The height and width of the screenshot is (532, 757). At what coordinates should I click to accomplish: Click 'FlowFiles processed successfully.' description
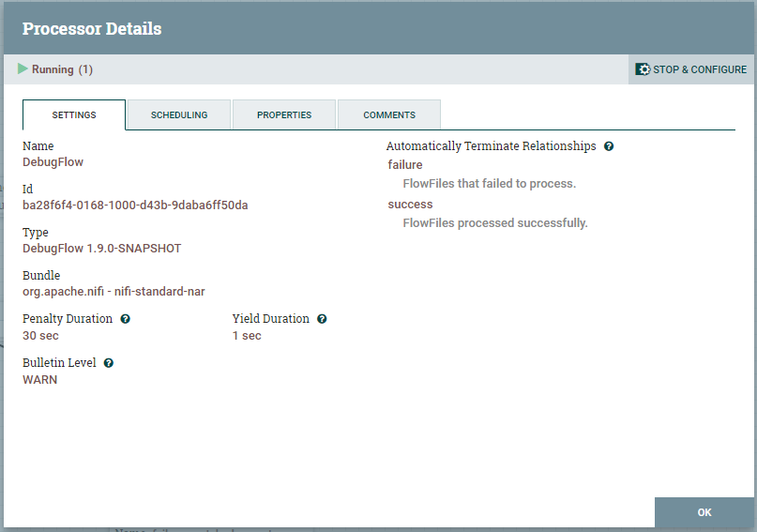tap(495, 223)
